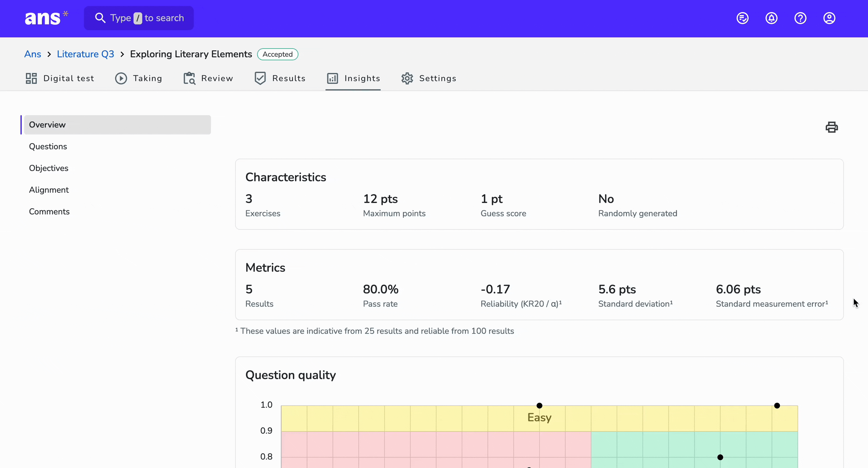The width and height of the screenshot is (868, 468).
Task: Switch to the Insights tab
Action: [x=353, y=78]
